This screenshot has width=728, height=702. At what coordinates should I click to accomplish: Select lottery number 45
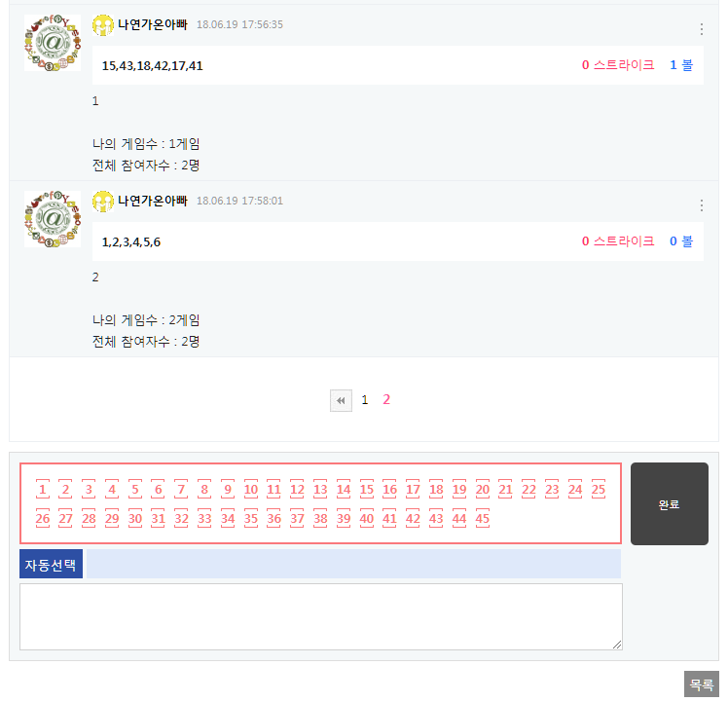click(482, 519)
